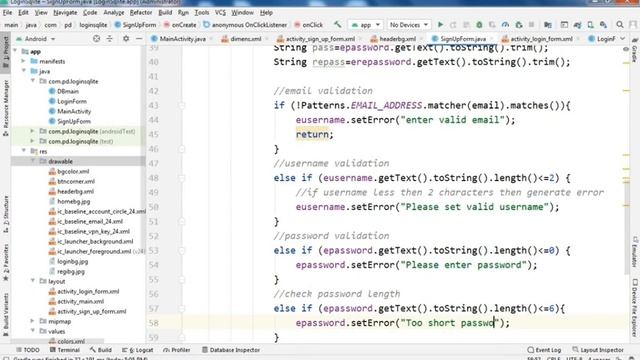Collapse the java folder

[x=24, y=71]
